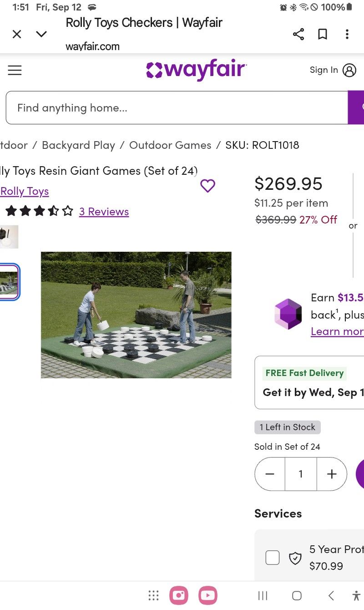364x610 pixels.
Task: Open the Rolly Toys brand link
Action: [x=25, y=191]
